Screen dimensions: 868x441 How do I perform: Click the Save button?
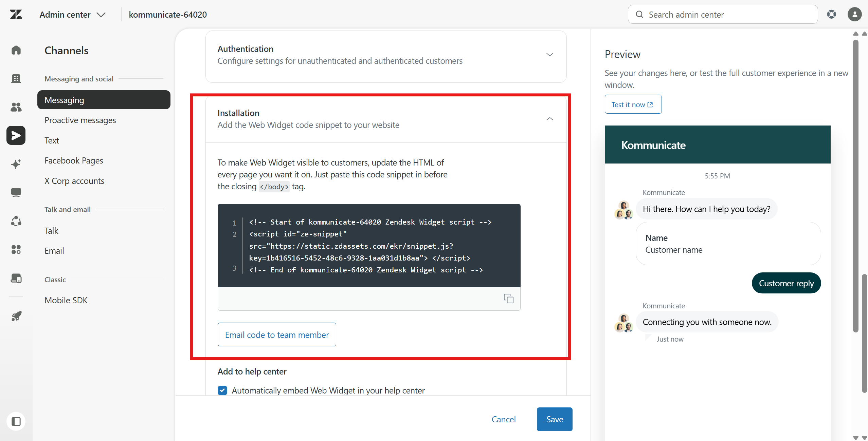pos(555,419)
